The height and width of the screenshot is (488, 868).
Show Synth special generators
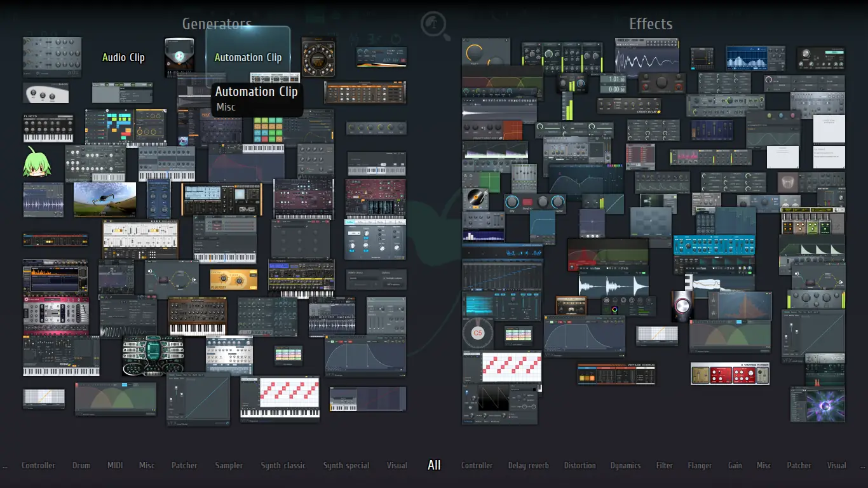(346, 465)
